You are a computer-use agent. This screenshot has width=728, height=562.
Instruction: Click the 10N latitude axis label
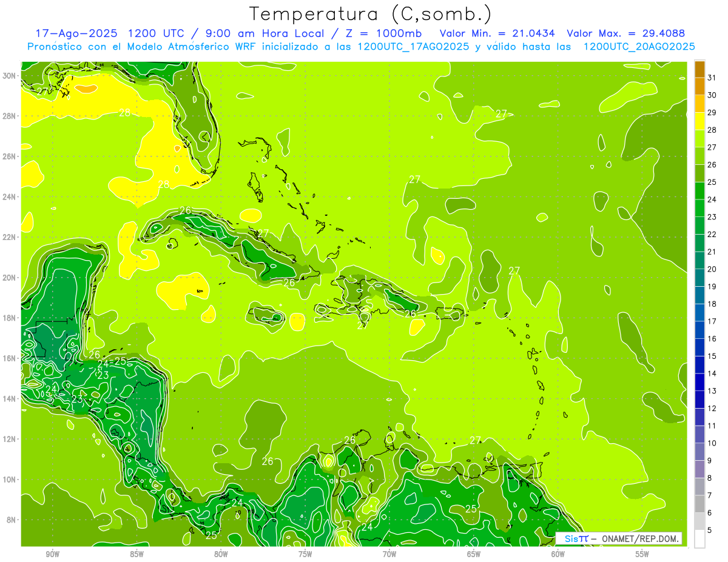click(x=9, y=479)
